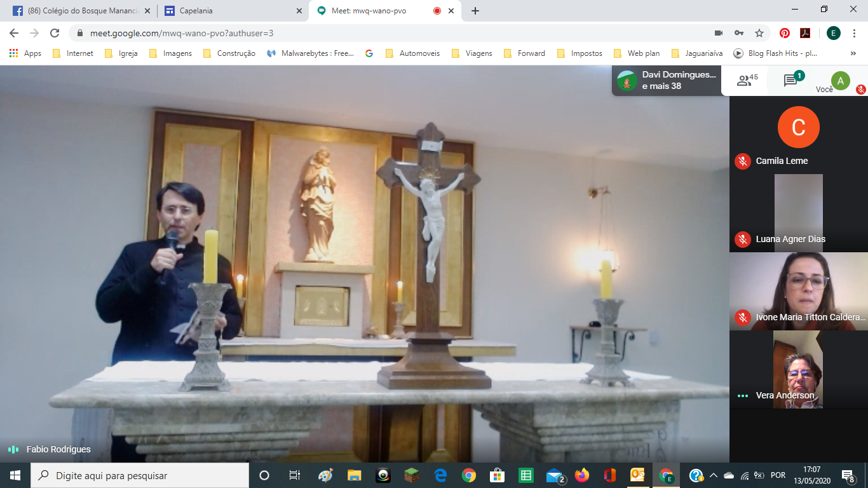Open Microsoft Edge from the taskbar
This screenshot has width=868, height=488.
440,475
